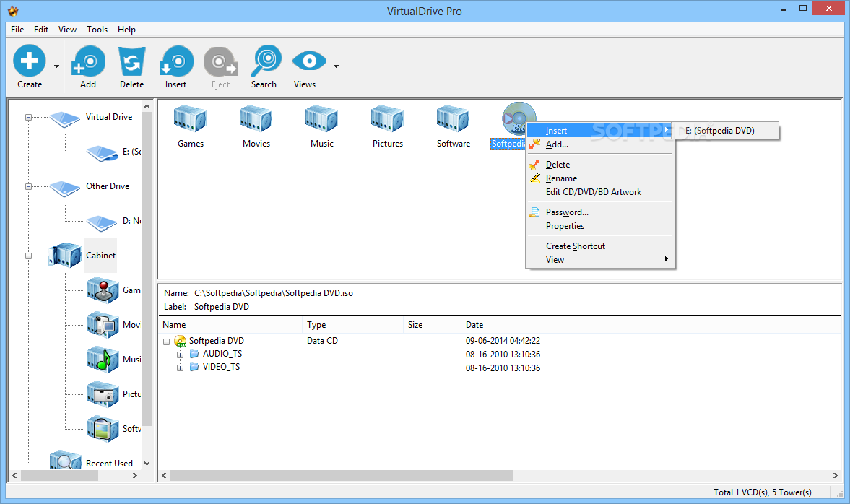Click the Delete toolbar icon
The height and width of the screenshot is (504, 850).
point(131,61)
